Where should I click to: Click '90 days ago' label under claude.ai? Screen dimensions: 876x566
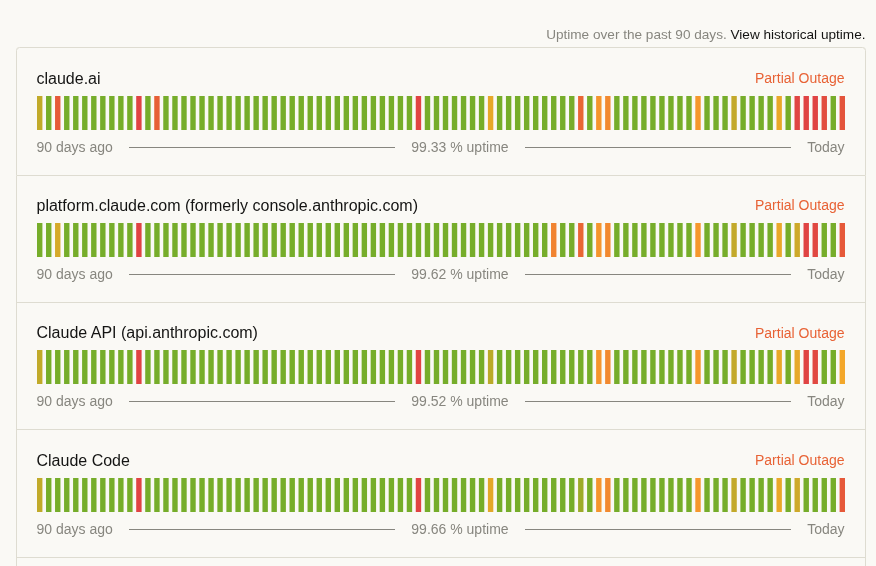point(74,147)
